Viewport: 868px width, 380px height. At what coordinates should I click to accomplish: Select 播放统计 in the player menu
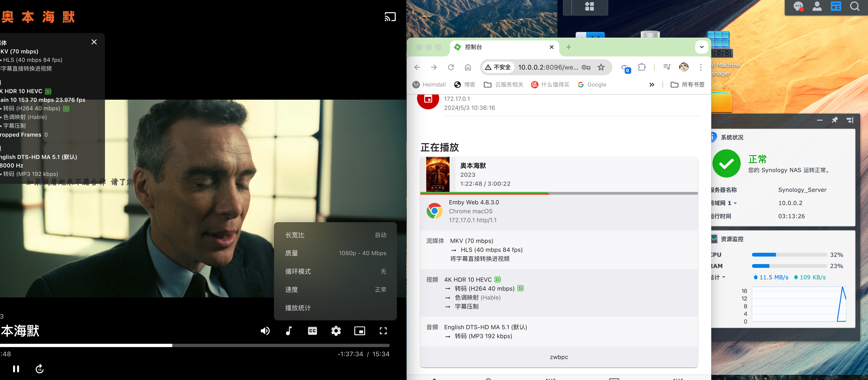point(336,308)
